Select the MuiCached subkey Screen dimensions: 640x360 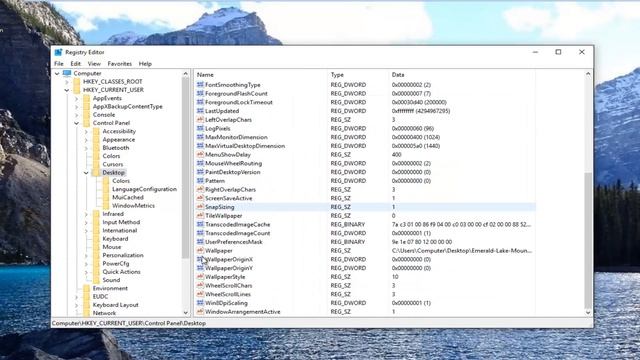pyautogui.click(x=128, y=197)
